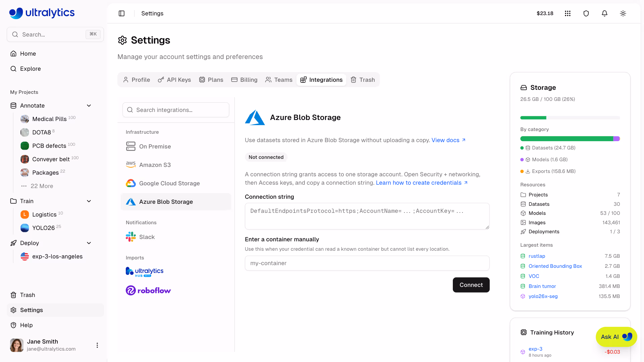Collapse the Annotate section
The image size is (644, 362).
[89, 106]
